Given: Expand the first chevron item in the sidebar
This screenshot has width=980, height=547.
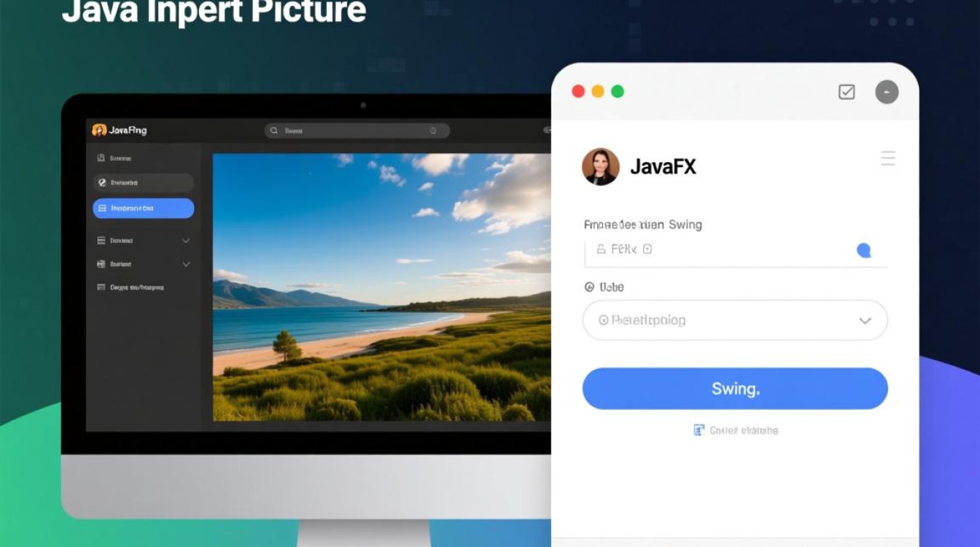Looking at the screenshot, I should point(184,240).
